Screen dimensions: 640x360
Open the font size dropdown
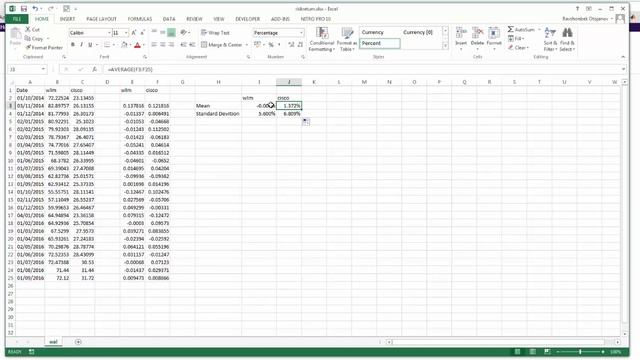pyautogui.click(x=126, y=33)
